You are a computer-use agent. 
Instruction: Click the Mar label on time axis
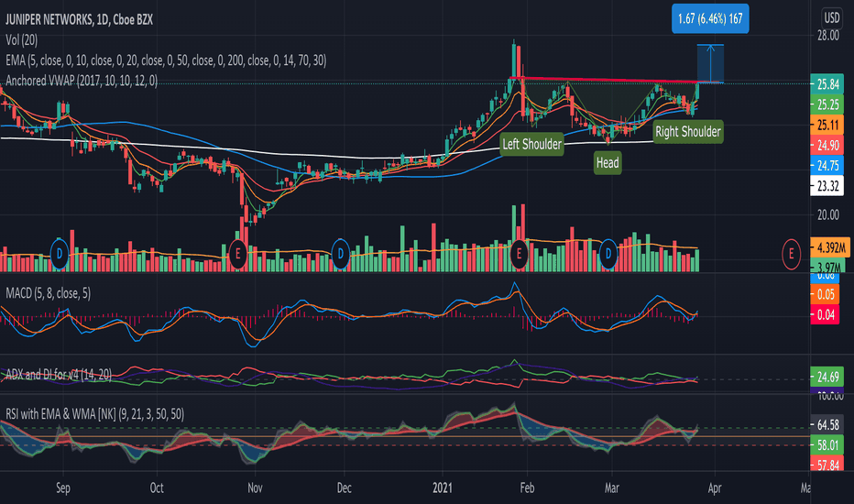coord(611,488)
